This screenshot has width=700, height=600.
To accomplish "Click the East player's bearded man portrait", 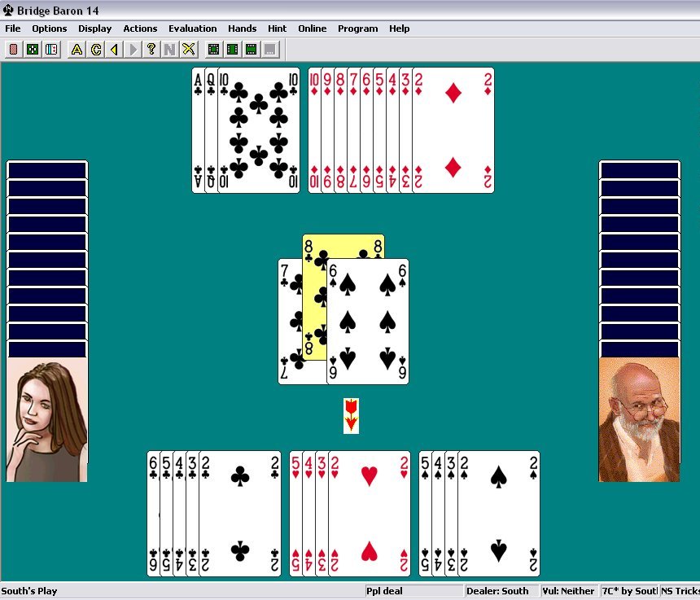I will 639,420.
